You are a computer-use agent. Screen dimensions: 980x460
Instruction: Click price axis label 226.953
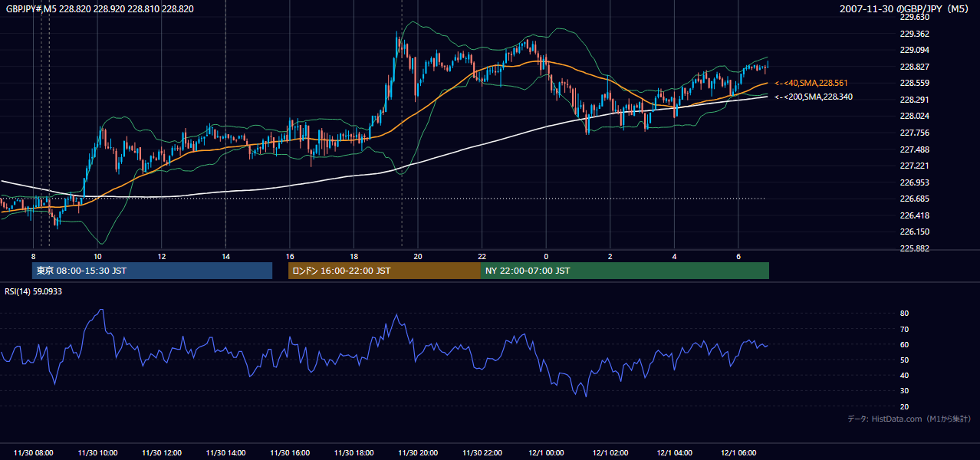click(x=914, y=182)
